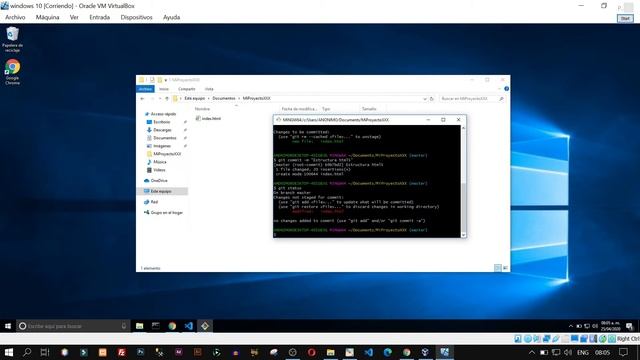Screen dimensions: 640x360
Task: Launch VS Code from the guest taskbar
Action: [x=189, y=326]
